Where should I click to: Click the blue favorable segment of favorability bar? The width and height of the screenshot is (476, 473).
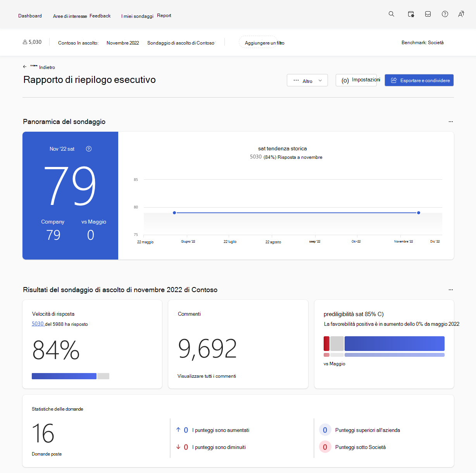395,344
